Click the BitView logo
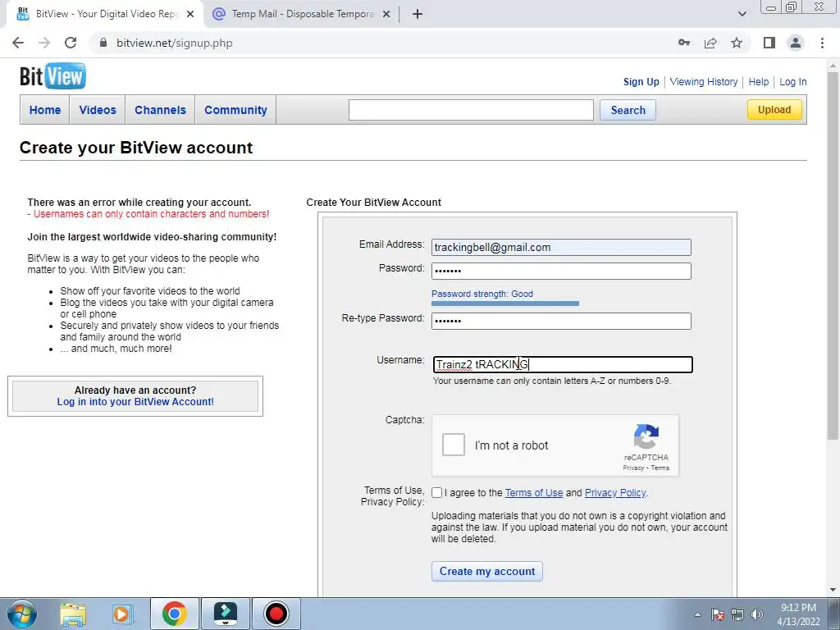This screenshot has height=630, width=840. 52,76
